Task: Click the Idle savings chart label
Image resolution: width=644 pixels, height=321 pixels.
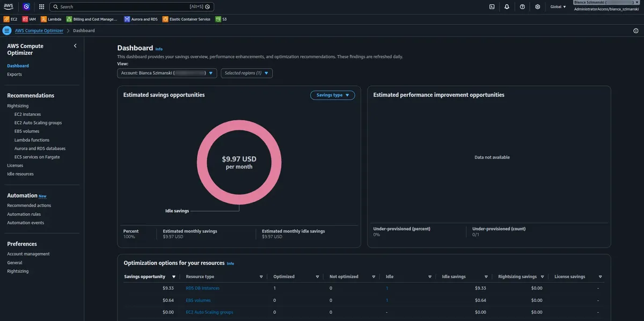Action: pos(177,211)
